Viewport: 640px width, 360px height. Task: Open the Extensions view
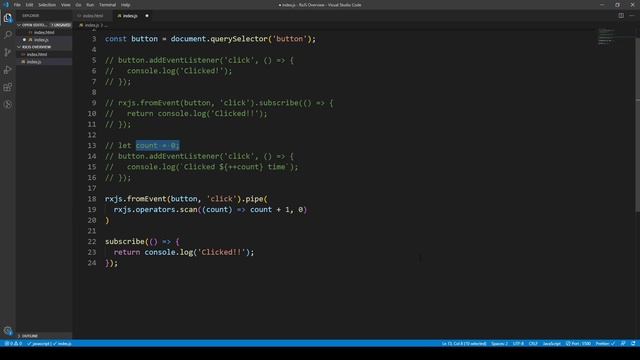coord(8,87)
